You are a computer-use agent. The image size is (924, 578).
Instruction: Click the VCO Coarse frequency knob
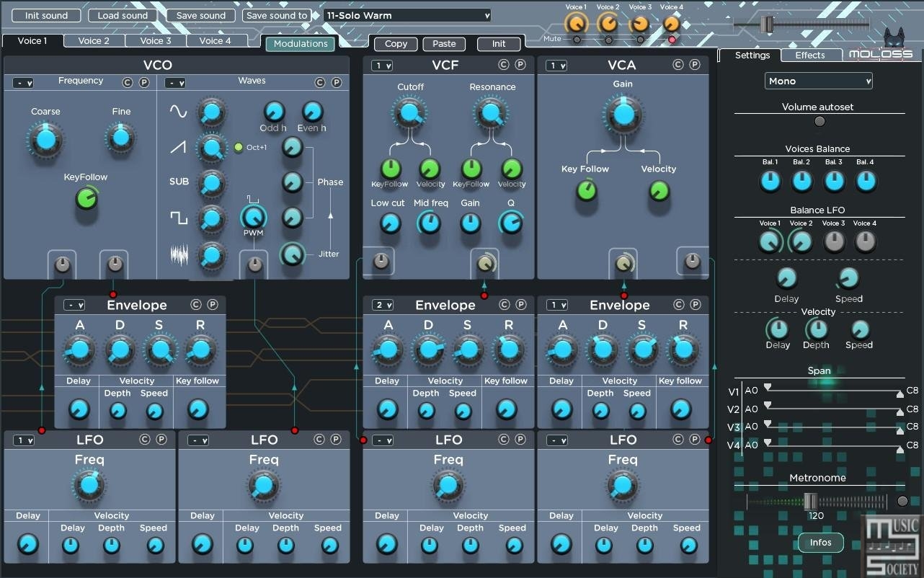(45, 140)
